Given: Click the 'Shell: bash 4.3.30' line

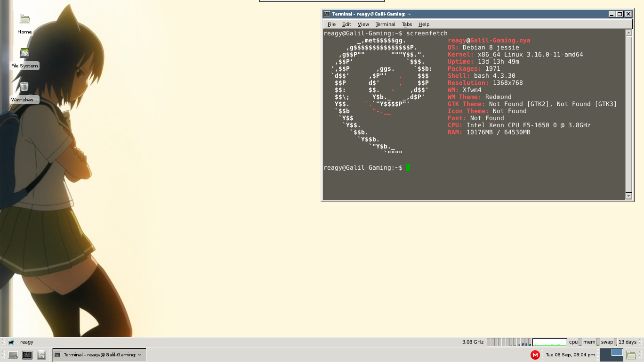Looking at the screenshot, I should click(x=481, y=76).
